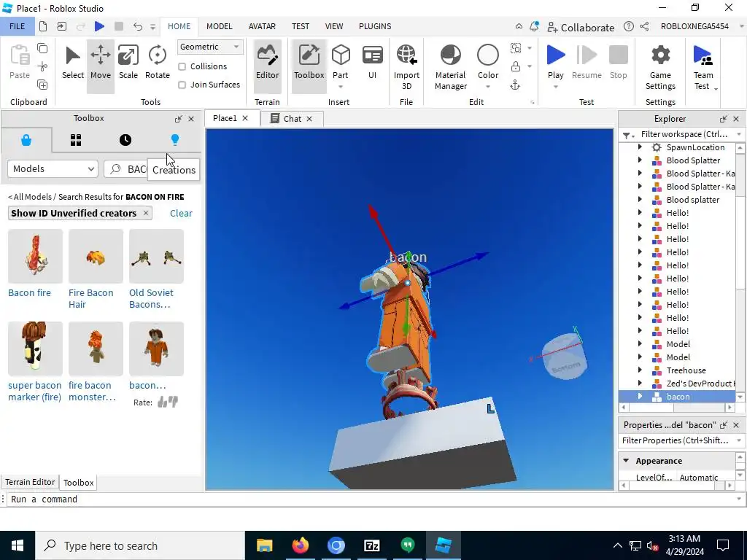Open Toolbox Creations lightbulb tab
The image size is (747, 560).
(175, 140)
